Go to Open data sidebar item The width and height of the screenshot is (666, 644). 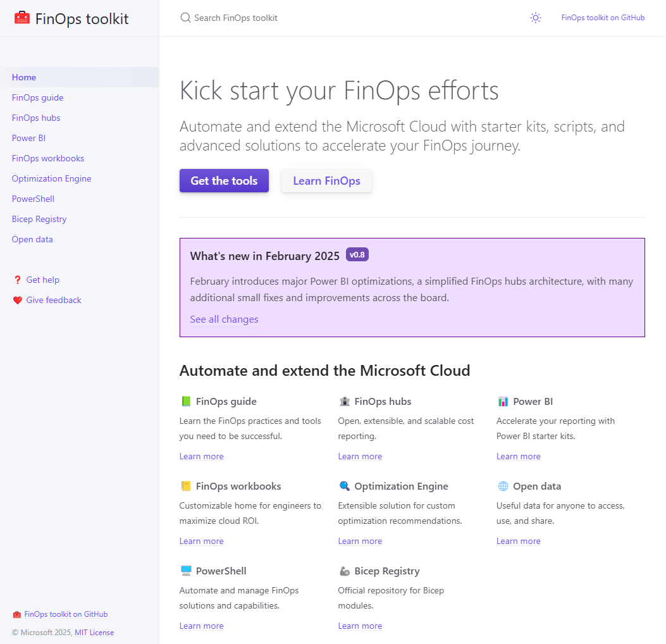[x=32, y=240]
